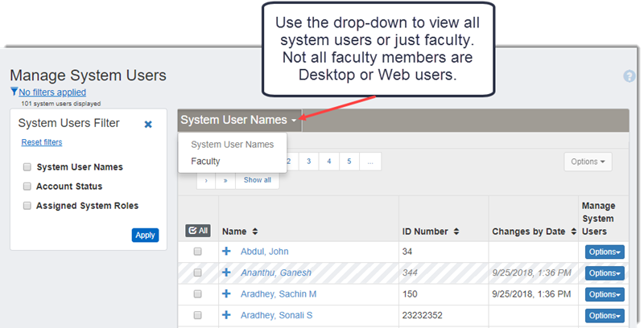The image size is (644, 328).
Task: Open the gray Options dropdown above the table
Action: pyautogui.click(x=588, y=162)
